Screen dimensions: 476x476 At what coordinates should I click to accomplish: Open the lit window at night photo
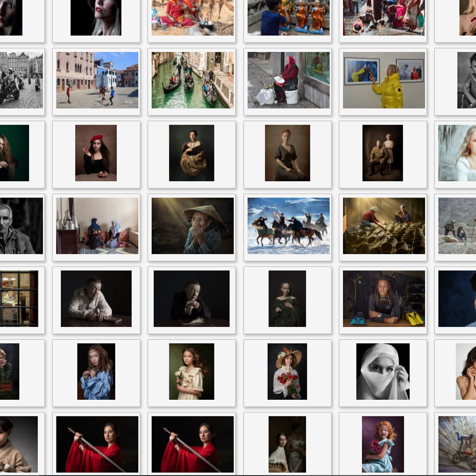[x=19, y=299]
